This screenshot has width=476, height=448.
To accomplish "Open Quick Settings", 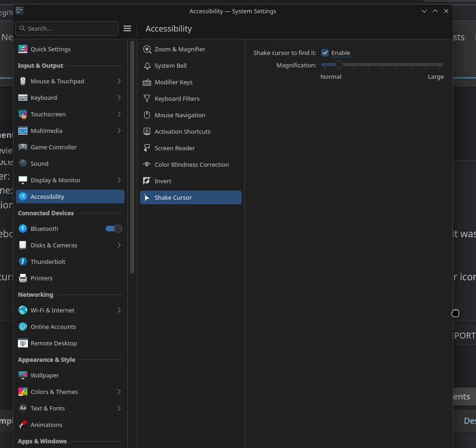I will (50, 49).
